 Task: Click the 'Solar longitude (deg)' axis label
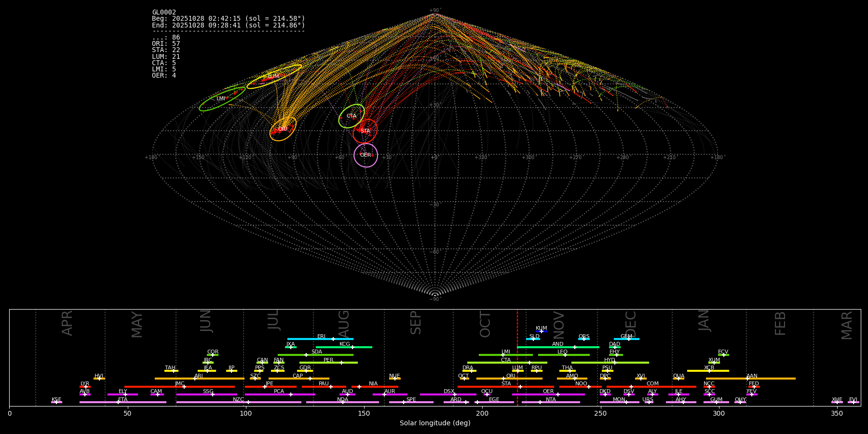(x=434, y=423)
